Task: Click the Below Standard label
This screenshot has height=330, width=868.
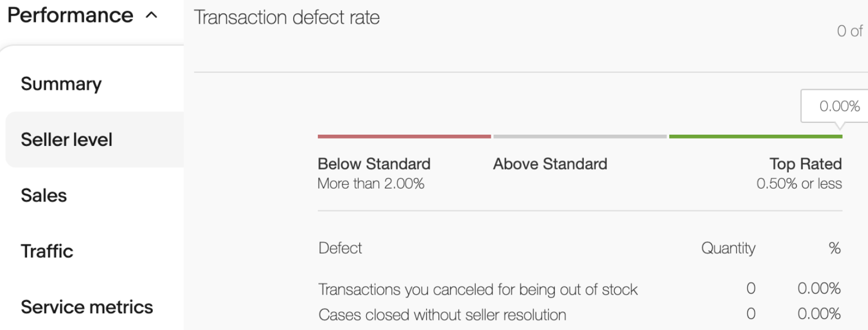Action: tap(374, 164)
